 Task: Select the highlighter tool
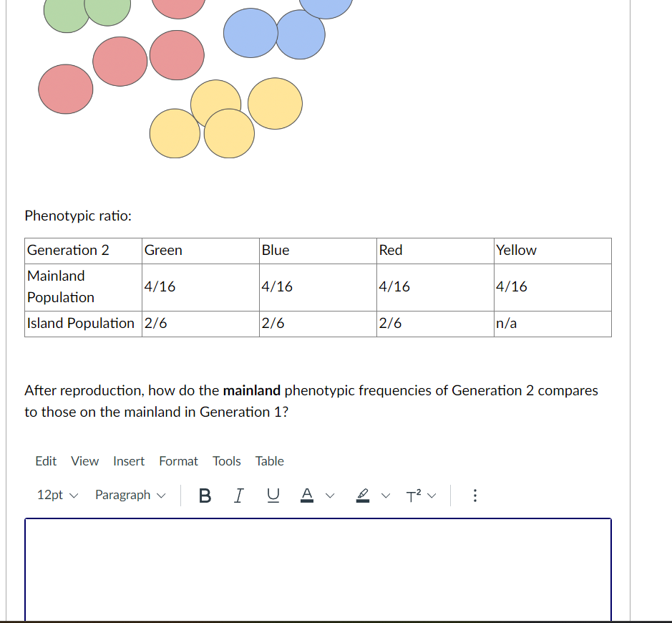tap(363, 495)
